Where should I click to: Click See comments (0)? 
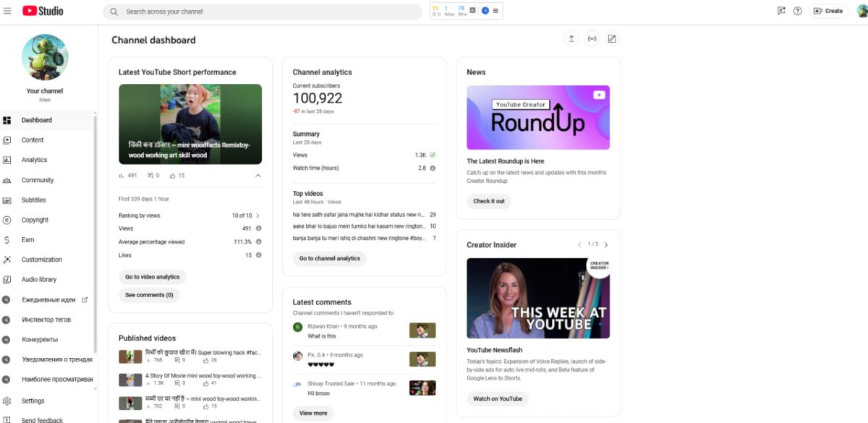(149, 295)
